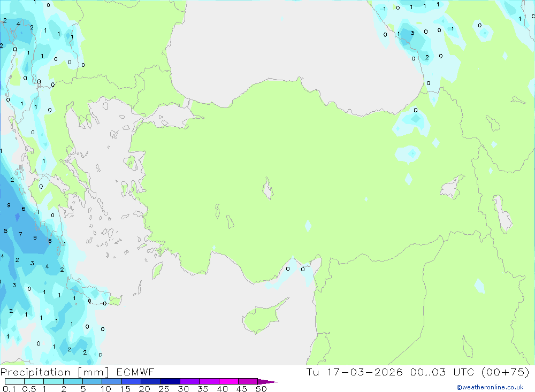Click the '45' legend scale label

pyautogui.click(x=242, y=389)
